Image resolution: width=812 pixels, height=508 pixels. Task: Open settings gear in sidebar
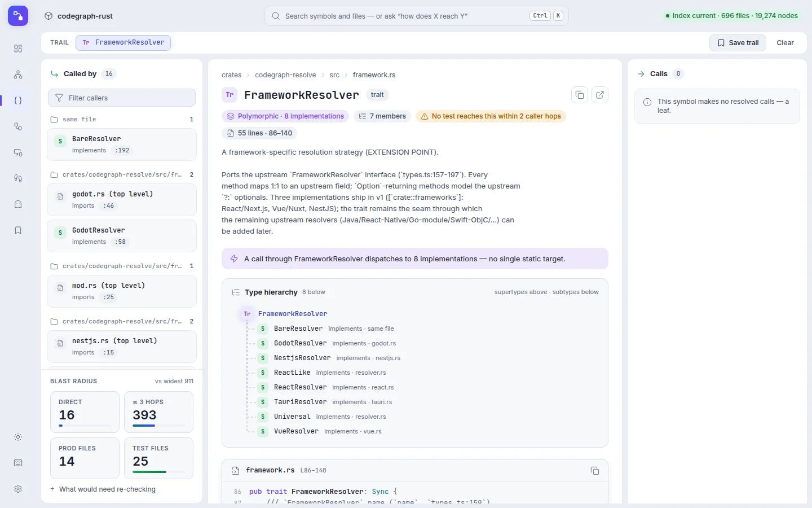(x=18, y=489)
